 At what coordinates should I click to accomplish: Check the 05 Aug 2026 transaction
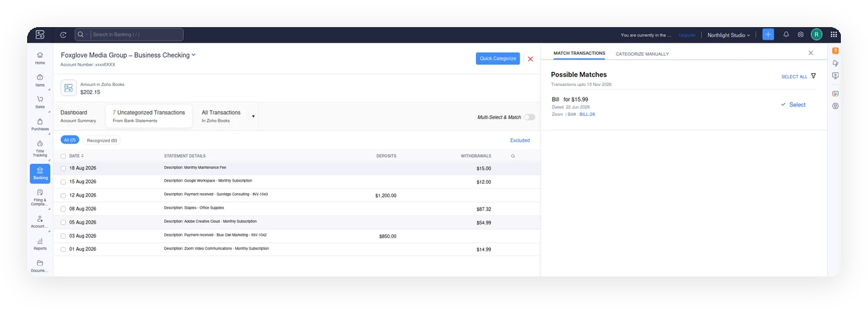(x=64, y=222)
